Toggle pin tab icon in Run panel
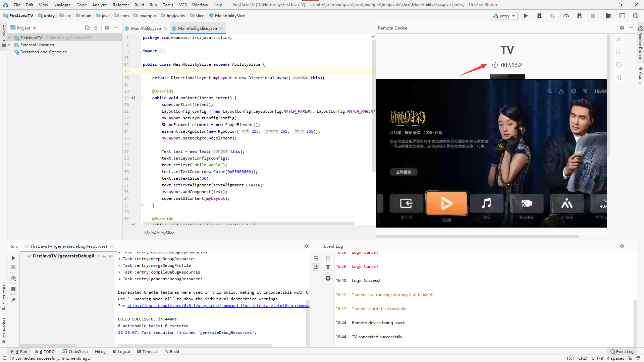The height and width of the screenshot is (362, 644). point(13,300)
